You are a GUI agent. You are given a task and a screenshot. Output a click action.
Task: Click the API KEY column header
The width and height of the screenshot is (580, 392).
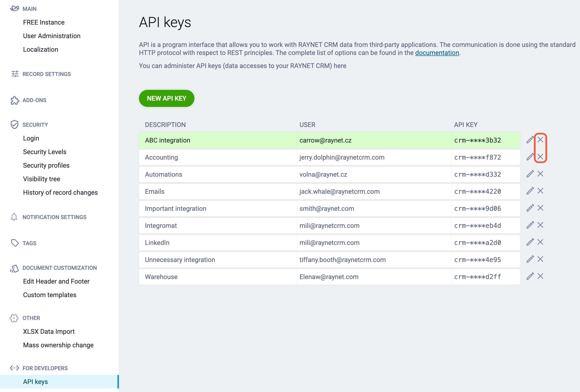click(466, 125)
